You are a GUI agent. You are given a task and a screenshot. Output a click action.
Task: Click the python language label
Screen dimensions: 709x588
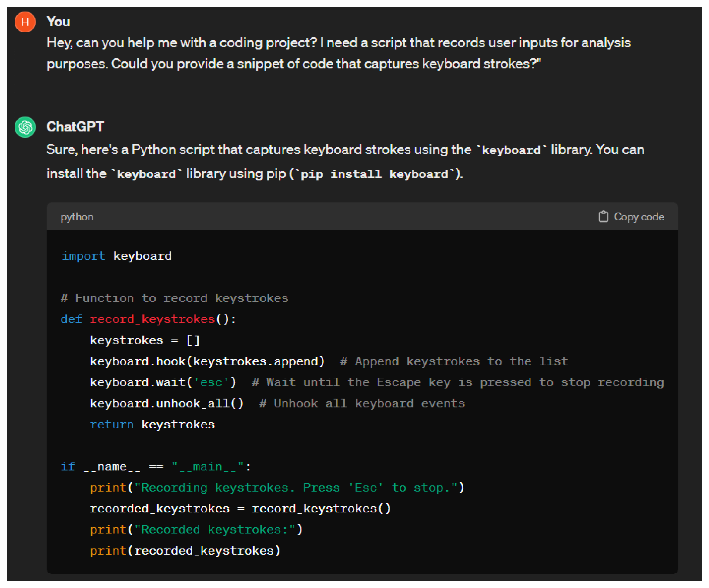(77, 217)
